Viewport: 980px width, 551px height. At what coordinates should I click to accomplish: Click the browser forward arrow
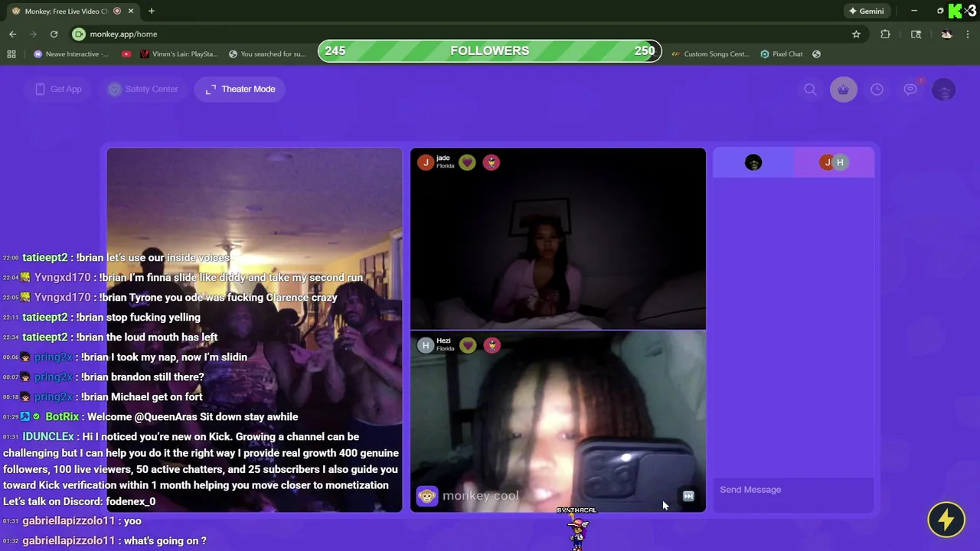click(x=33, y=34)
